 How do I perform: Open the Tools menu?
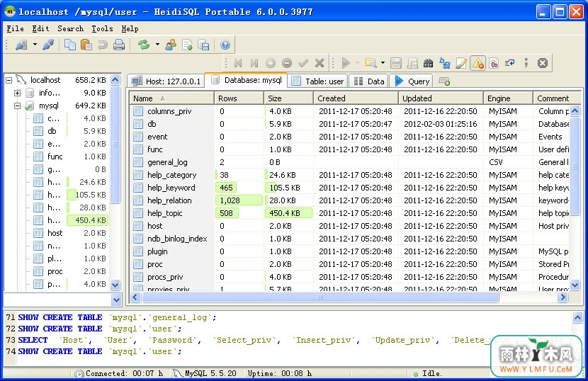[102, 28]
